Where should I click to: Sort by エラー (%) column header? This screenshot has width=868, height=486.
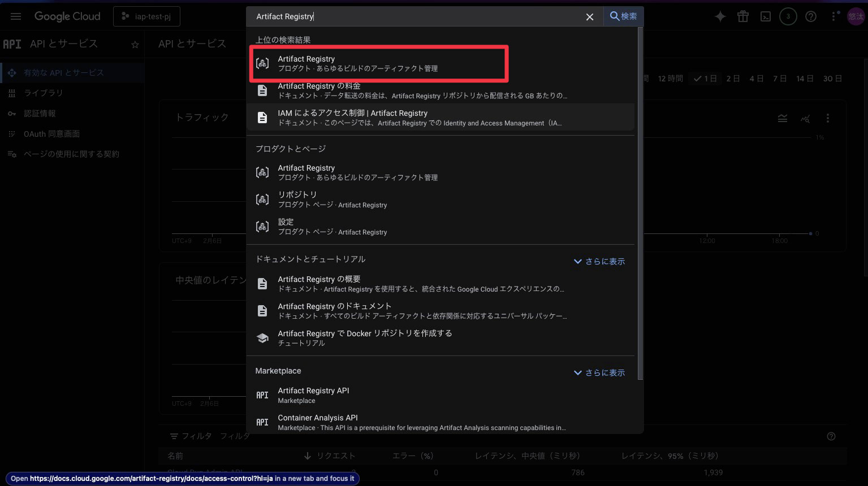click(413, 456)
